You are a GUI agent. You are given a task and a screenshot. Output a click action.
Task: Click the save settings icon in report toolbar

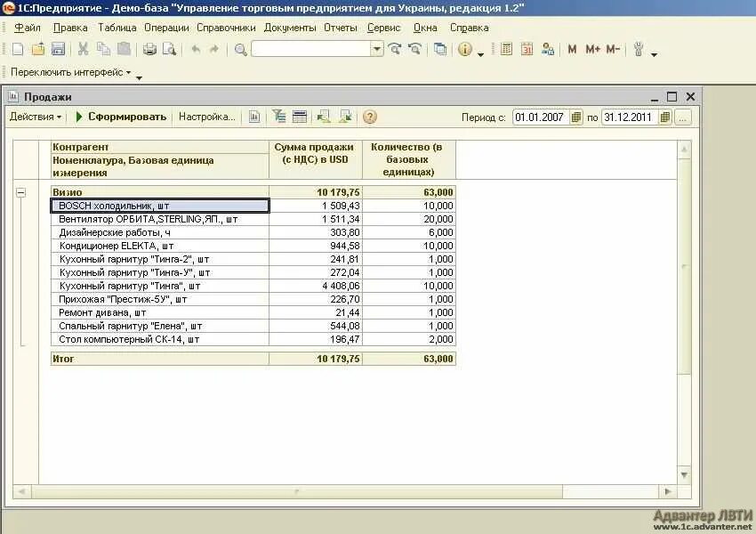345,117
